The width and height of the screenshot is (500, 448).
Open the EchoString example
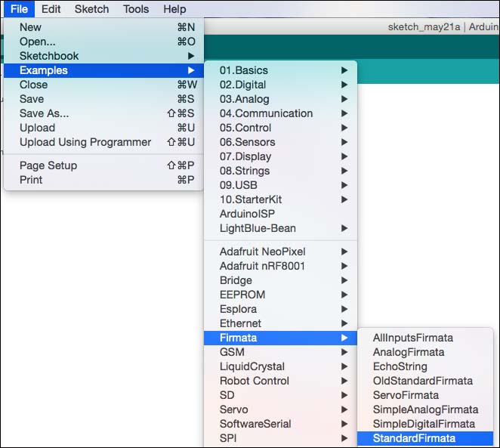425,366
